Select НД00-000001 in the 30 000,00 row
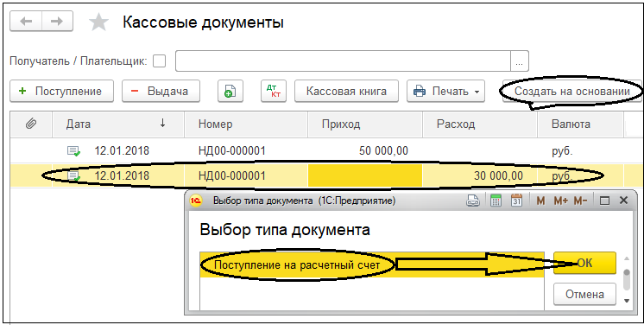This screenshot has height=325, width=644. (231, 176)
